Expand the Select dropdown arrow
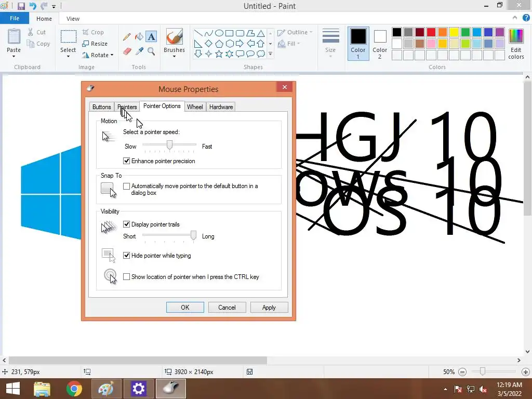This screenshot has width=532, height=399. 68,56
